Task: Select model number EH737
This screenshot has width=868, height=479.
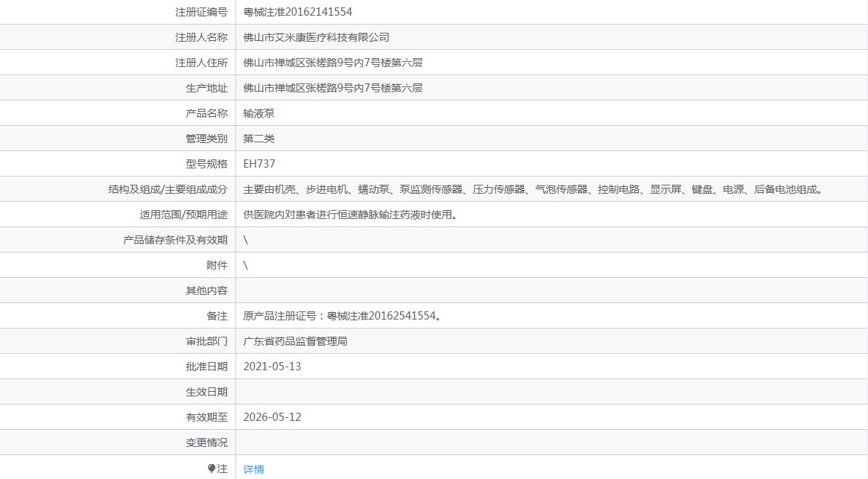Action: tap(259, 164)
